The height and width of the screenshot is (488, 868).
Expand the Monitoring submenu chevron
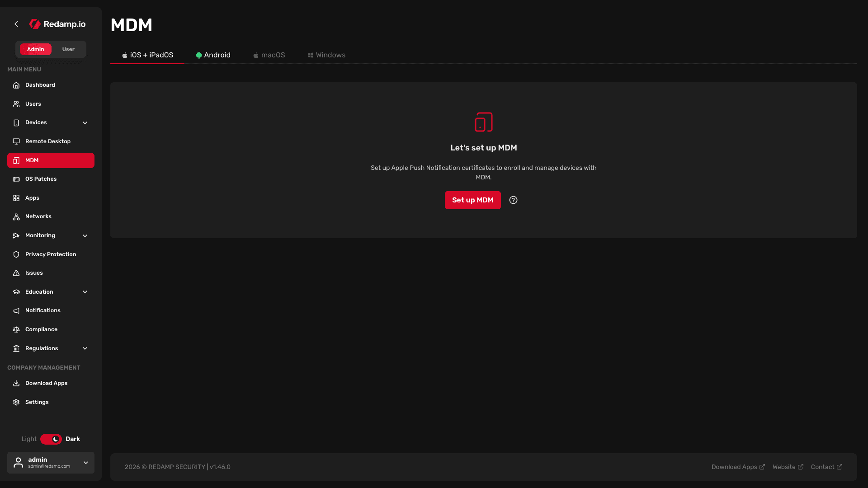[85, 236]
